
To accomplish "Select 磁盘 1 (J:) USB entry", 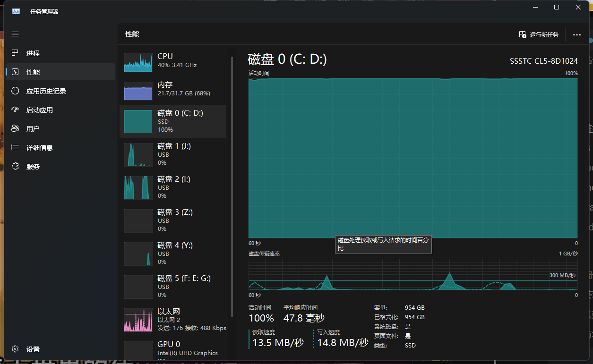I will [173, 155].
